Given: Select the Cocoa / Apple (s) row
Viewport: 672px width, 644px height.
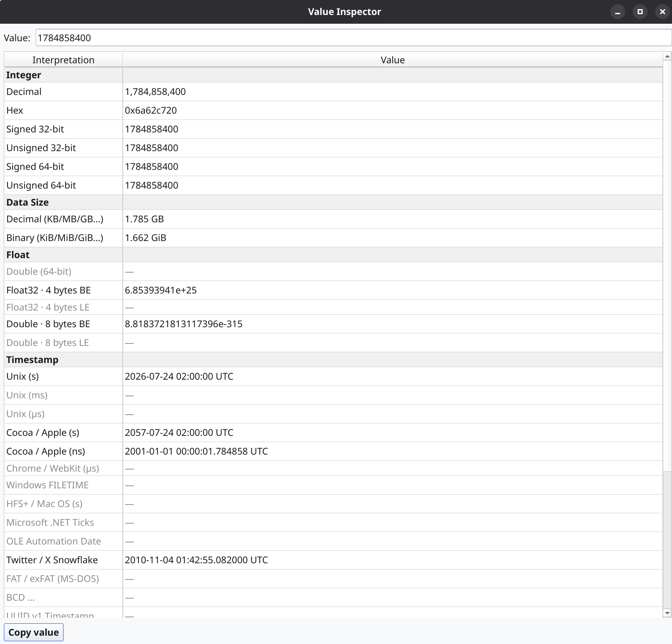Looking at the screenshot, I should [333, 433].
